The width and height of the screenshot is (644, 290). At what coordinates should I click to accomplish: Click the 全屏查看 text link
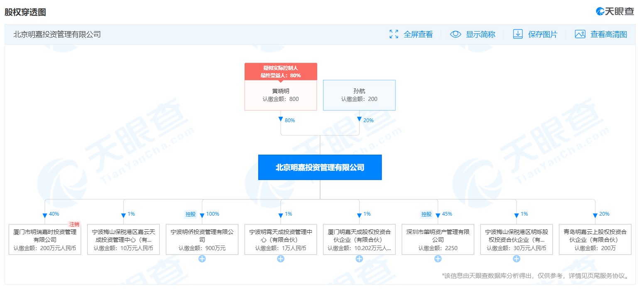pyautogui.click(x=418, y=34)
